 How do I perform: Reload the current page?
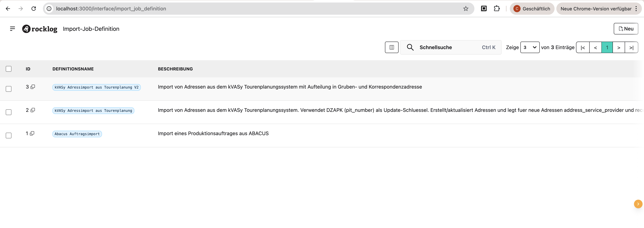coord(34,9)
